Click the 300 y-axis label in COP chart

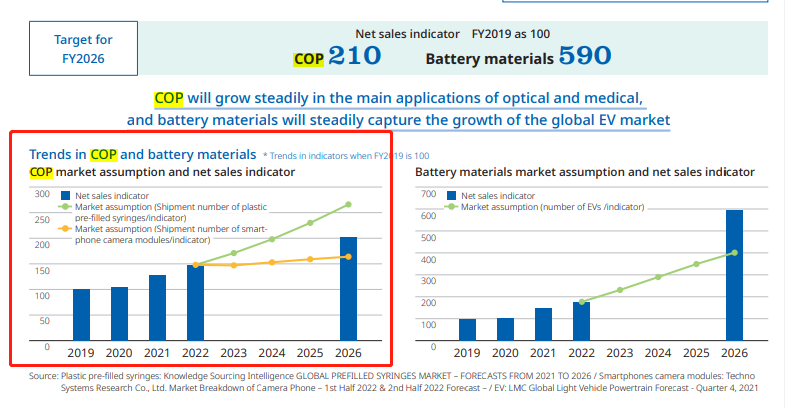[x=42, y=194]
